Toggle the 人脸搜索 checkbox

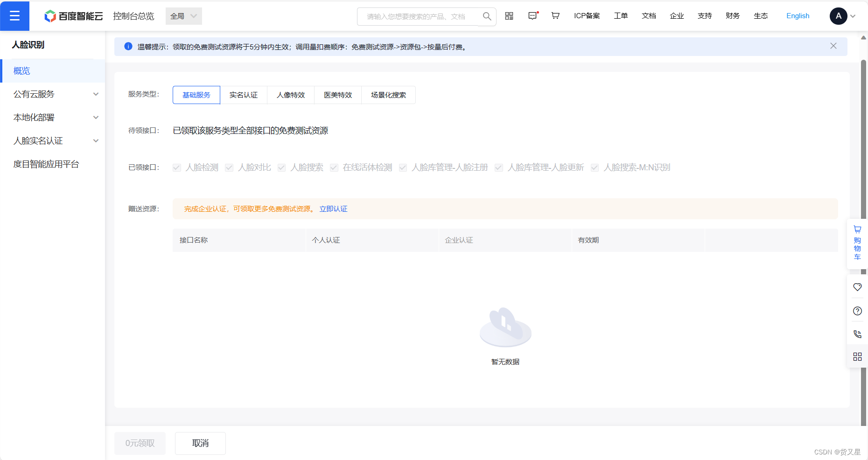click(x=281, y=167)
